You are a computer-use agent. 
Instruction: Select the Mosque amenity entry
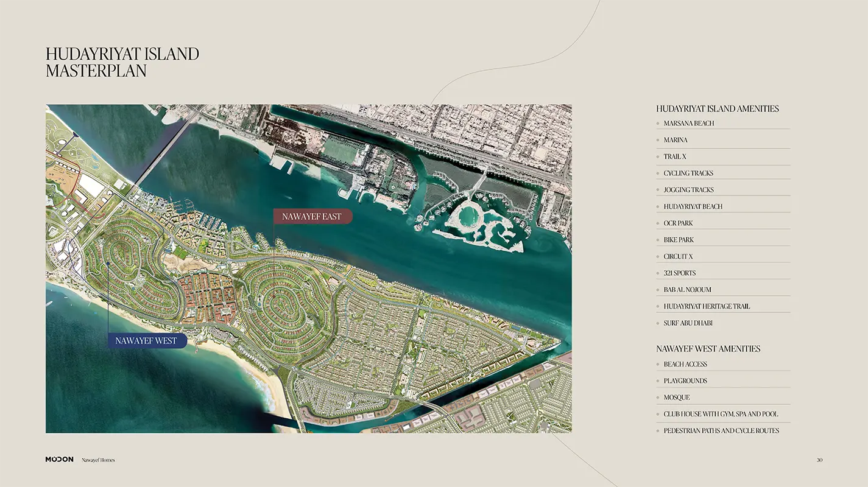point(677,398)
